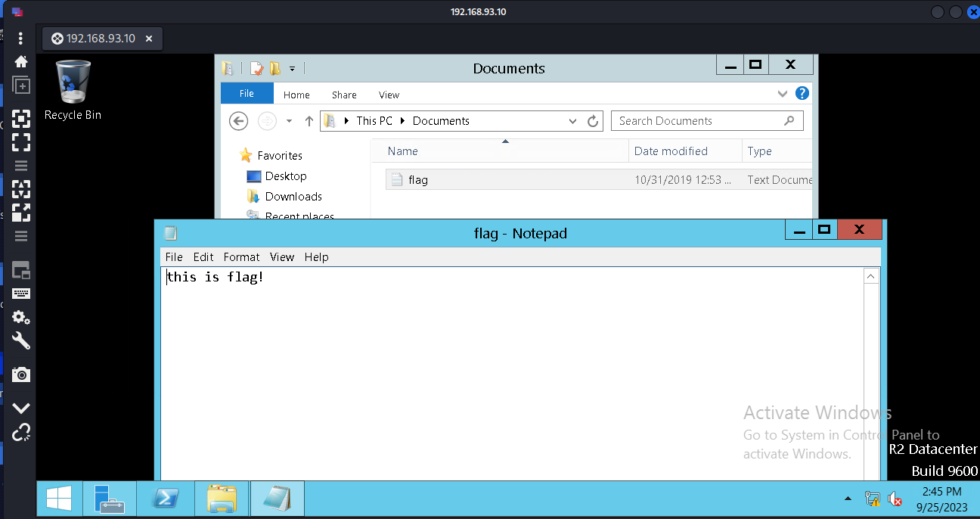The image size is (980, 519).
Task: Open settings via the gears icon
Action: click(x=21, y=318)
